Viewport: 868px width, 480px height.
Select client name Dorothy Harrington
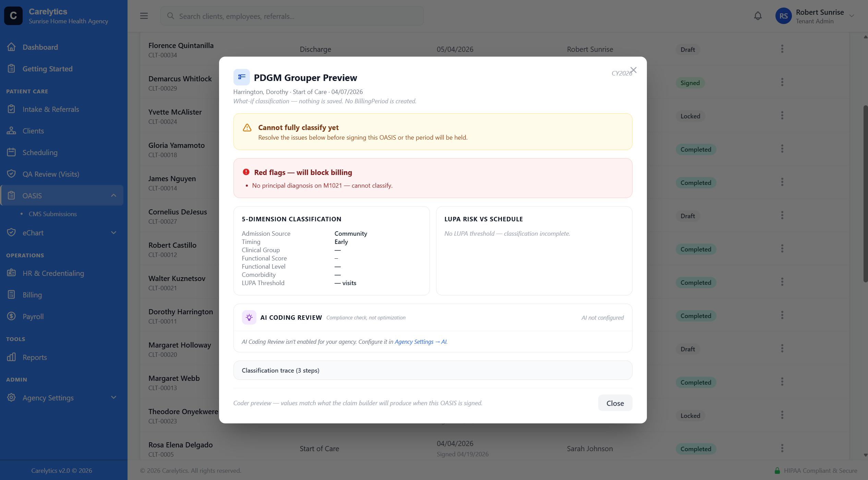181,312
